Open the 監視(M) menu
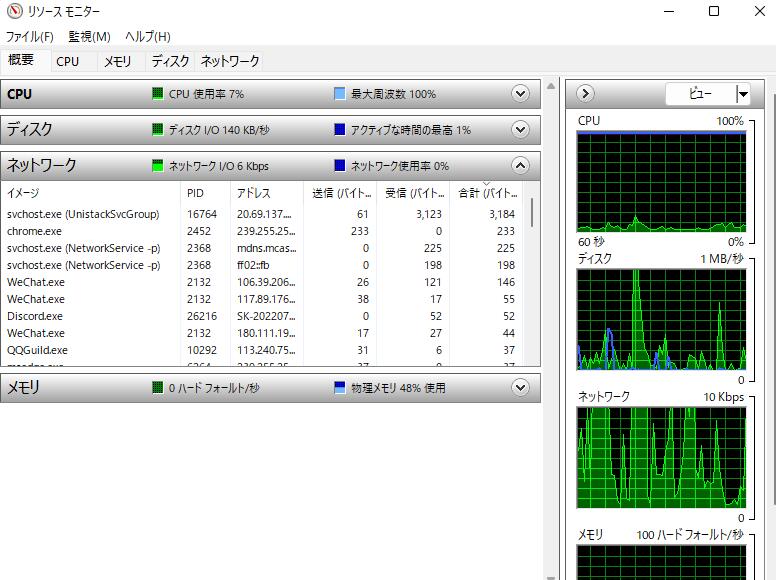The height and width of the screenshot is (580, 776). pyautogui.click(x=89, y=37)
